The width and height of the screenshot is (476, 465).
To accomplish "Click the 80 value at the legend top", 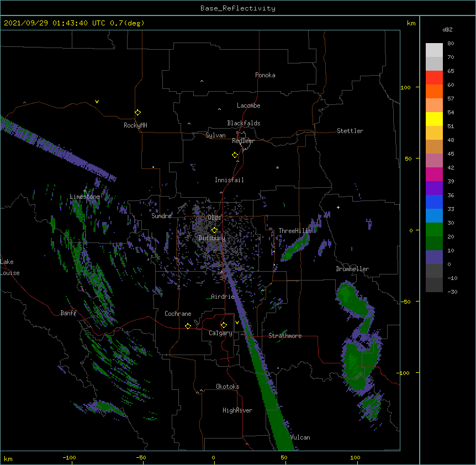I will [x=451, y=44].
